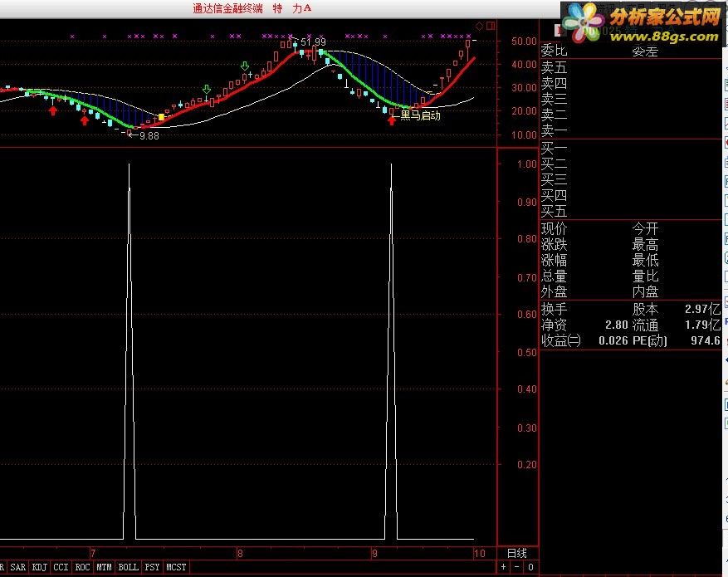
Task: Click the 量比 label
Action: pos(645,276)
